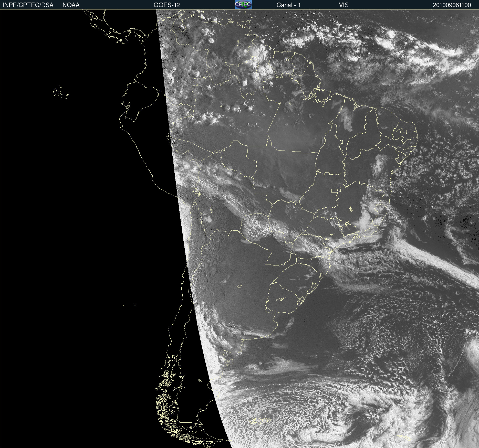Click the 'NOAA' label in the header

71,5
